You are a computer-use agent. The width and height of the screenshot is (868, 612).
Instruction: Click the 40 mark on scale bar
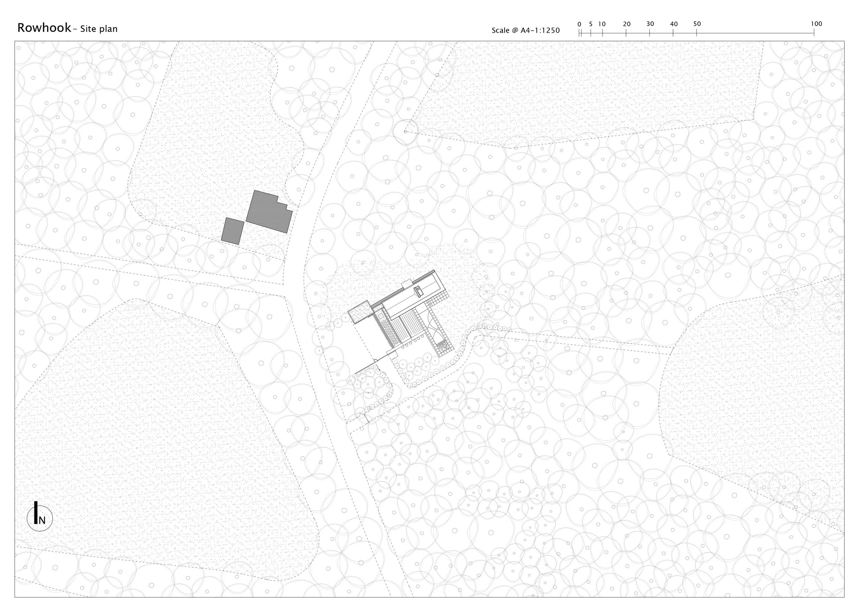tap(674, 24)
